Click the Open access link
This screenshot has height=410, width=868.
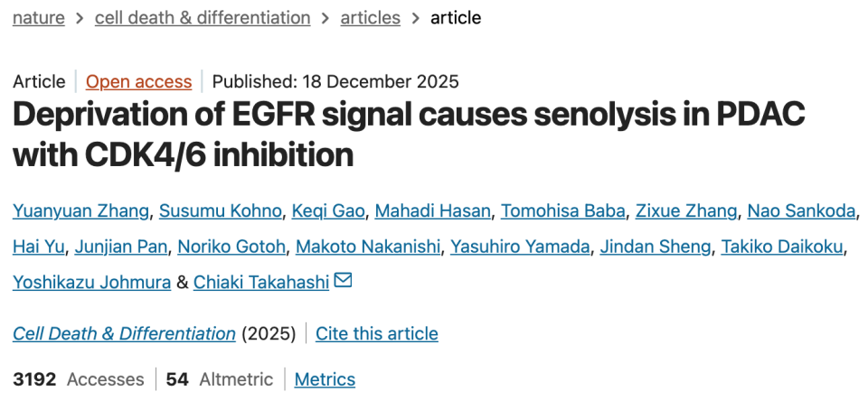pos(138,81)
